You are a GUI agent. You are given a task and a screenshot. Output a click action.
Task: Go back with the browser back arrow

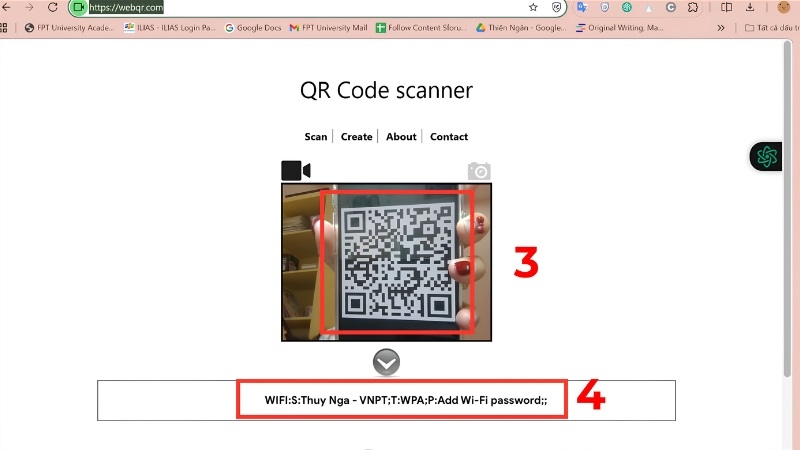pos(6,7)
